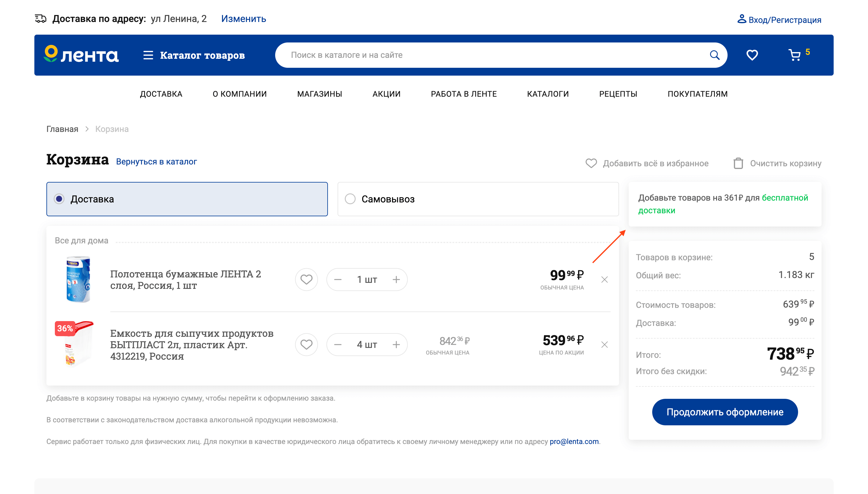Open РЕЦЕПТЫ menu item
This screenshot has width=868, height=494.
coord(618,94)
